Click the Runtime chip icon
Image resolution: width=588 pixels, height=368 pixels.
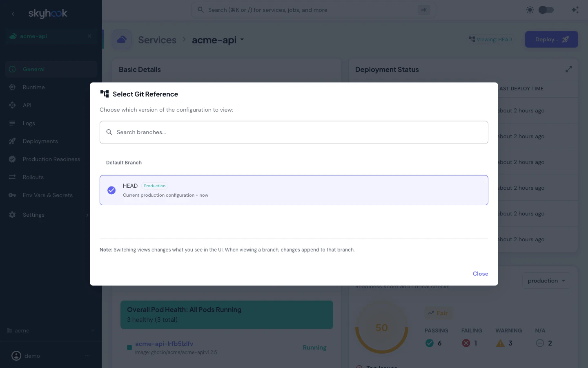[x=12, y=87]
